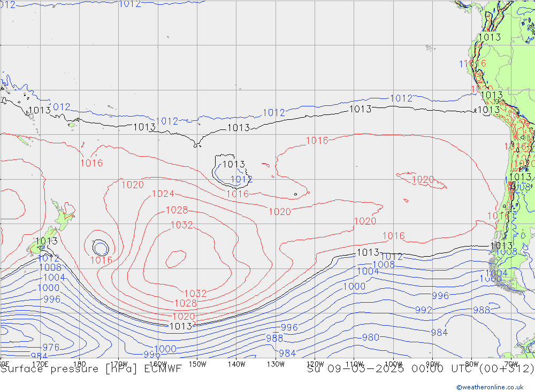Select the "Su 09-03-2025 00:00 UTC (00+312)" timestamp
The height and width of the screenshot is (392, 535).
[421, 369]
